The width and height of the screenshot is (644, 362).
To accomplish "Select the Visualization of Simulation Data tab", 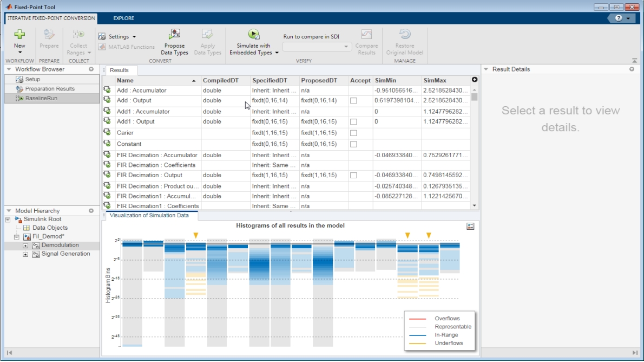I will coord(149,215).
